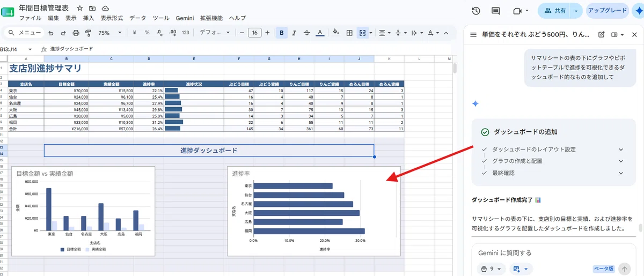Screen dimensions: 644x276
Task: Start a new chat with the pencil icon
Action: pyautogui.click(x=602, y=35)
